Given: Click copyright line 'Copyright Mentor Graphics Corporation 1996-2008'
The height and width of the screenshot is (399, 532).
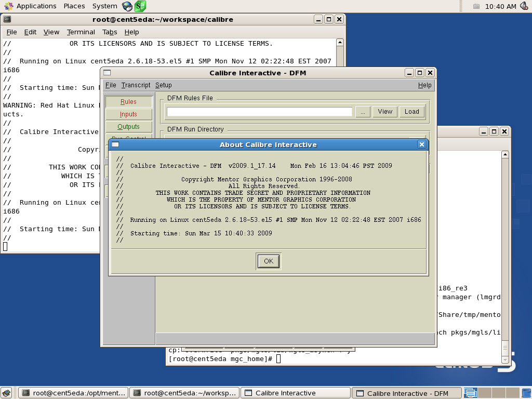Looking at the screenshot, I should [267, 179].
